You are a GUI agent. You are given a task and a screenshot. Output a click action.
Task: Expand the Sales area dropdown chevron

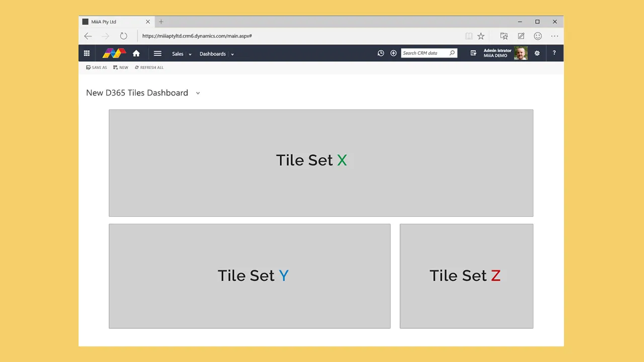coord(190,54)
